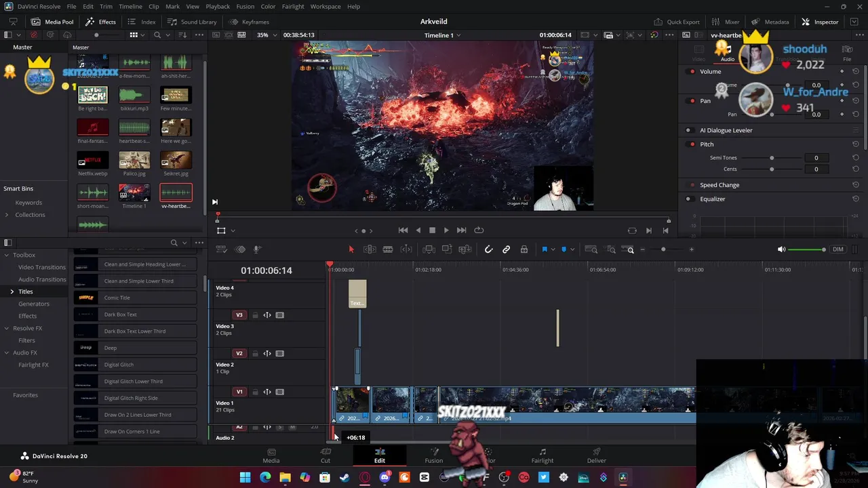Toggle auto track selector on V2
The image size is (868, 488).
point(267,354)
